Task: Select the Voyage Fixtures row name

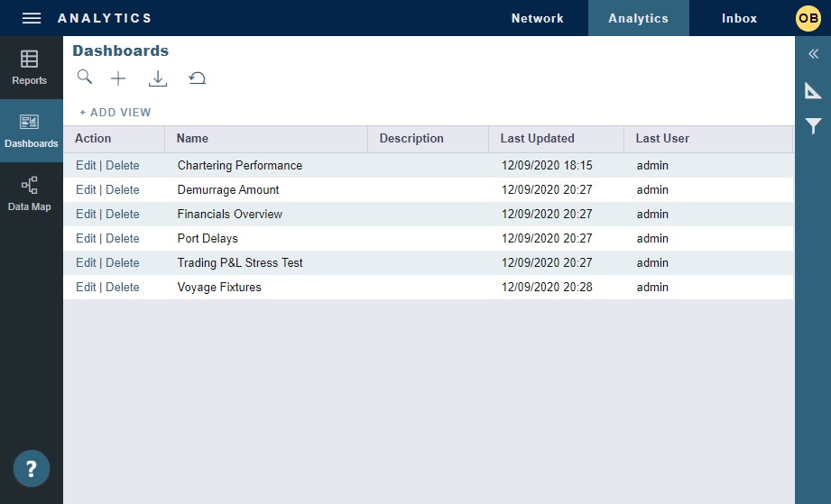Action: (219, 288)
